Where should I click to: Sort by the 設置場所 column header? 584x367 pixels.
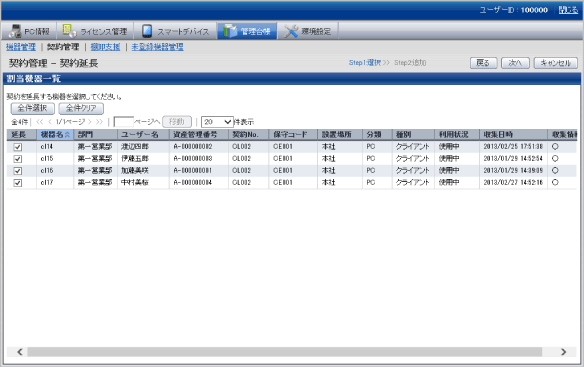click(x=340, y=135)
